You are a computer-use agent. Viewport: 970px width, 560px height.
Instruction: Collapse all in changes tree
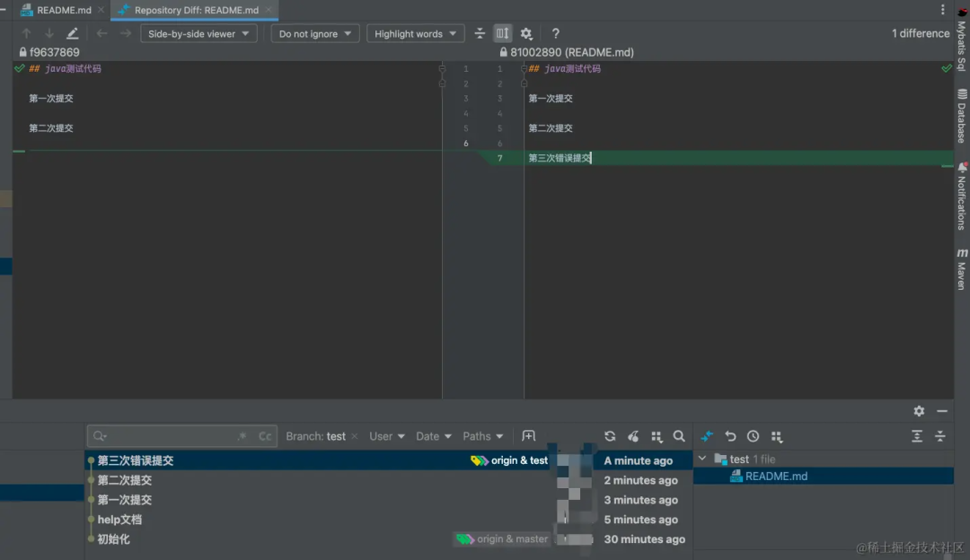click(x=939, y=436)
